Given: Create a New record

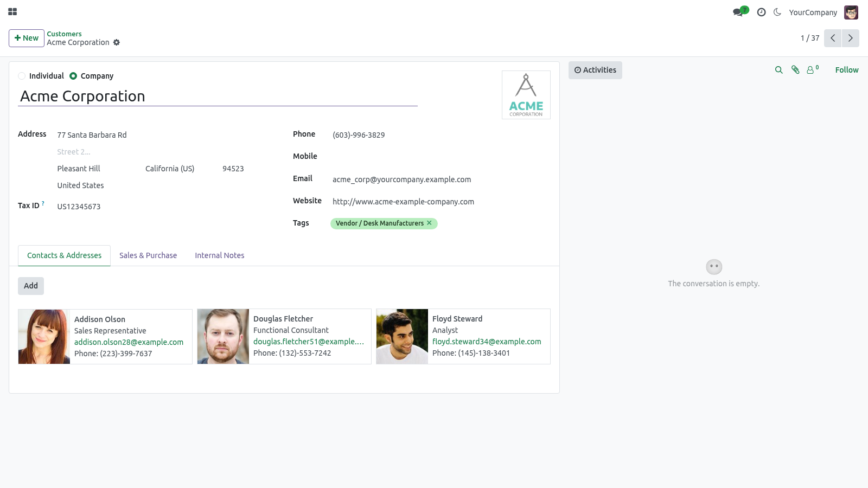Looking at the screenshot, I should 27,38.
